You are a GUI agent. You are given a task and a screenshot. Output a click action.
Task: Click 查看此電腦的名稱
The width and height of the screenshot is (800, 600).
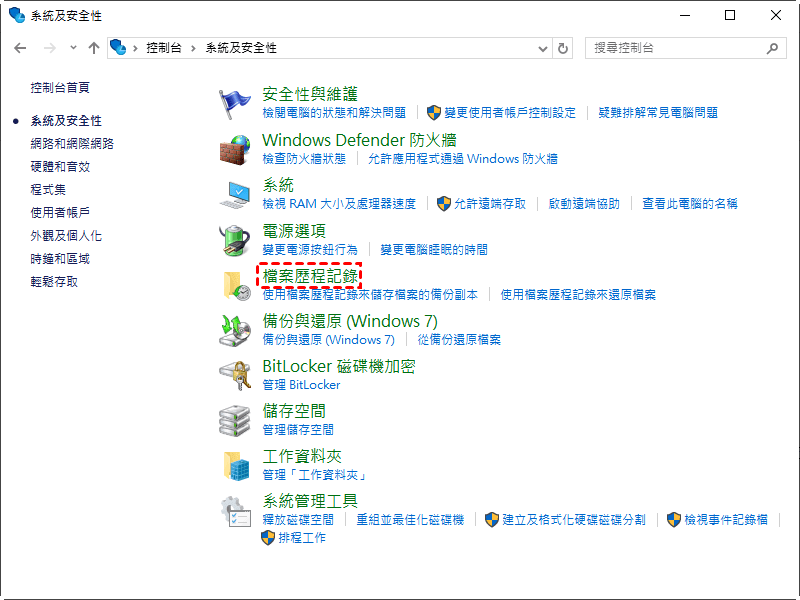[690, 204]
